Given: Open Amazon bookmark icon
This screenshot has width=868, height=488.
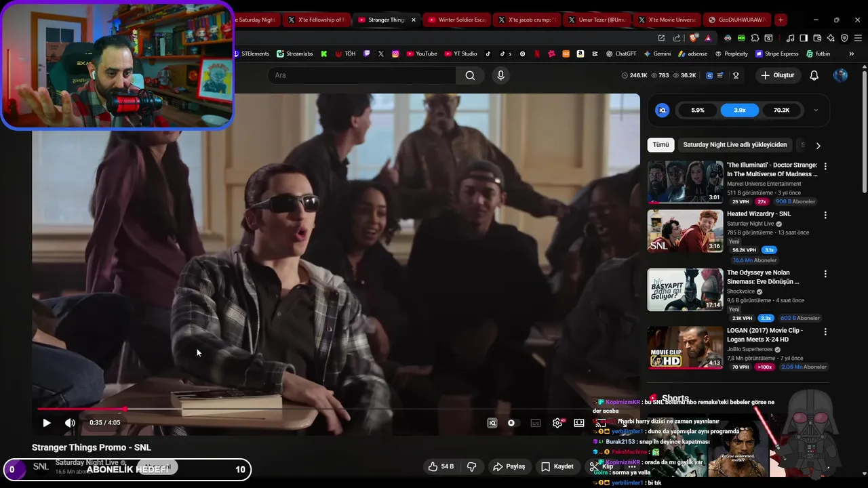Looking at the screenshot, I should pyautogui.click(x=581, y=54).
